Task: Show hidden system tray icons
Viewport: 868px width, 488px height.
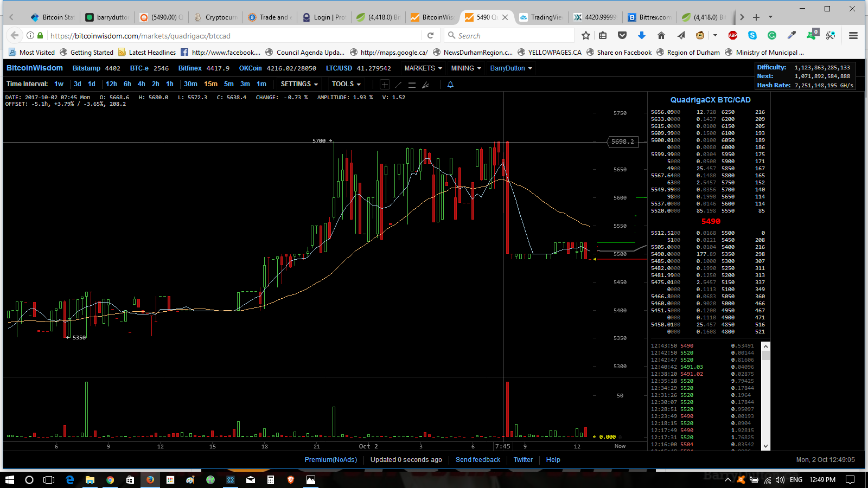Action: click(x=728, y=480)
